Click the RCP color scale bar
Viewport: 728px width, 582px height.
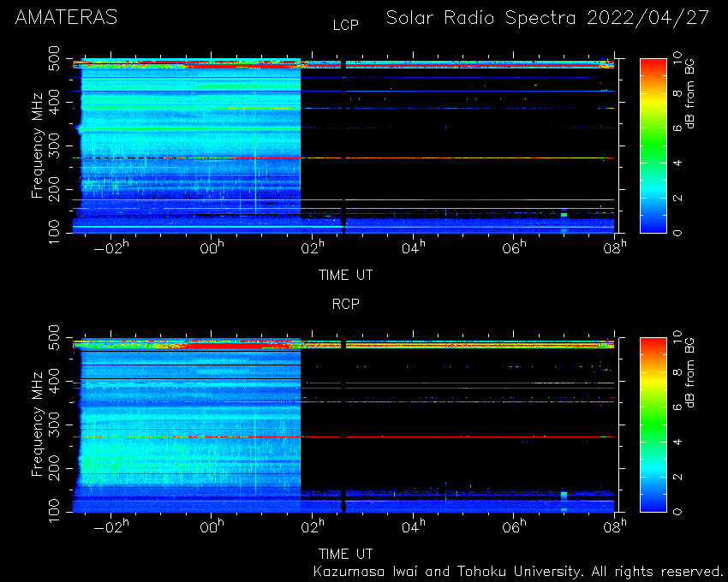(x=653, y=425)
